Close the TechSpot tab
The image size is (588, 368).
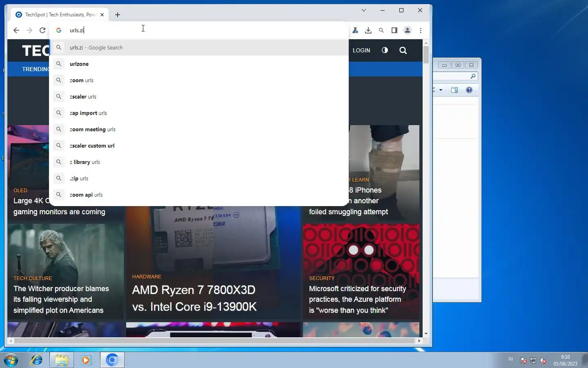pyautogui.click(x=102, y=15)
